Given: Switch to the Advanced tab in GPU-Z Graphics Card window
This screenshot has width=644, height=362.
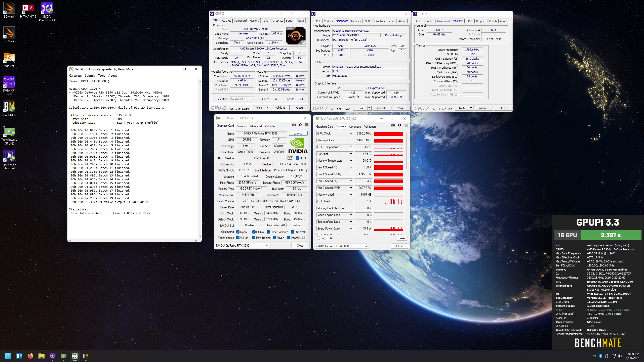Looking at the screenshot, I should pos(256,126).
